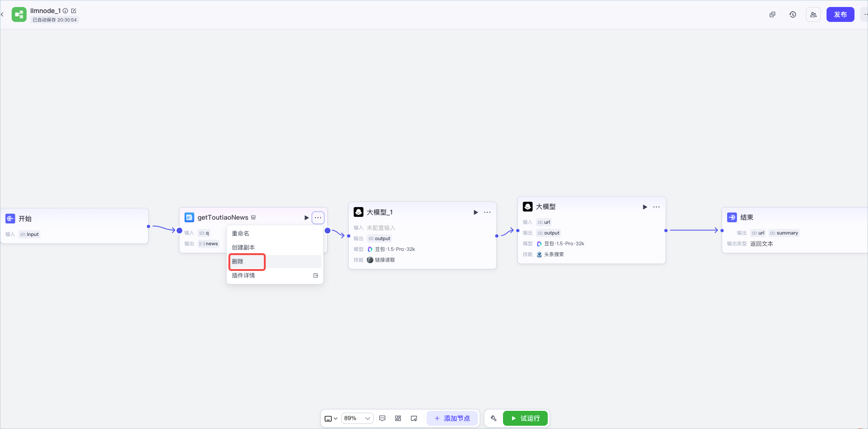Screen dimensions: 868x429
Task: Start the 试运行 test run
Action: click(525, 418)
